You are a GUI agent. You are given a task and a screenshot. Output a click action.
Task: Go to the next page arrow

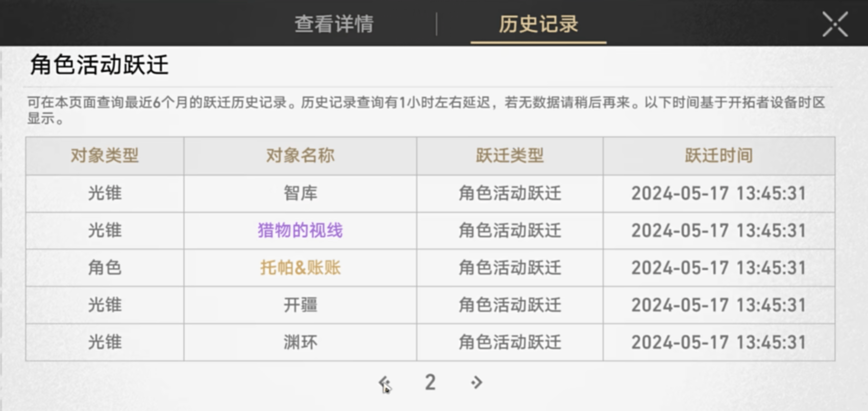click(477, 382)
